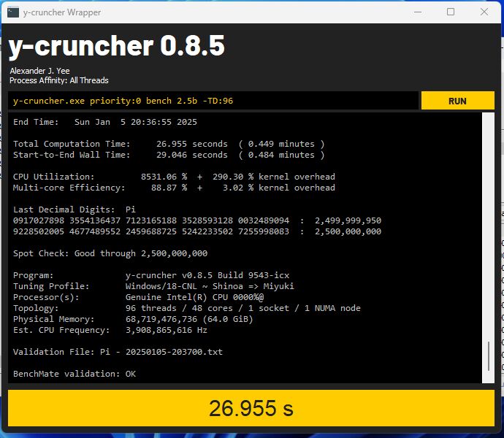Click 'Process Affinity: All Threads' text
The width and height of the screenshot is (504, 438).
[x=59, y=80]
